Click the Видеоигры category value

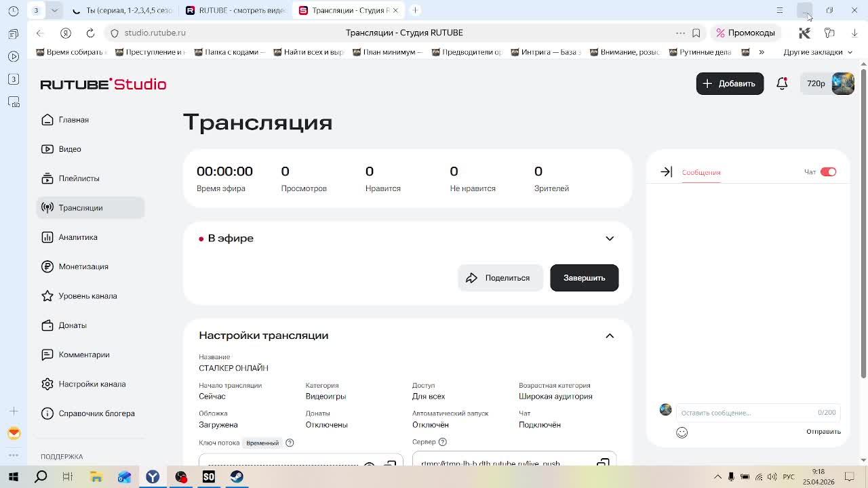[x=325, y=396]
